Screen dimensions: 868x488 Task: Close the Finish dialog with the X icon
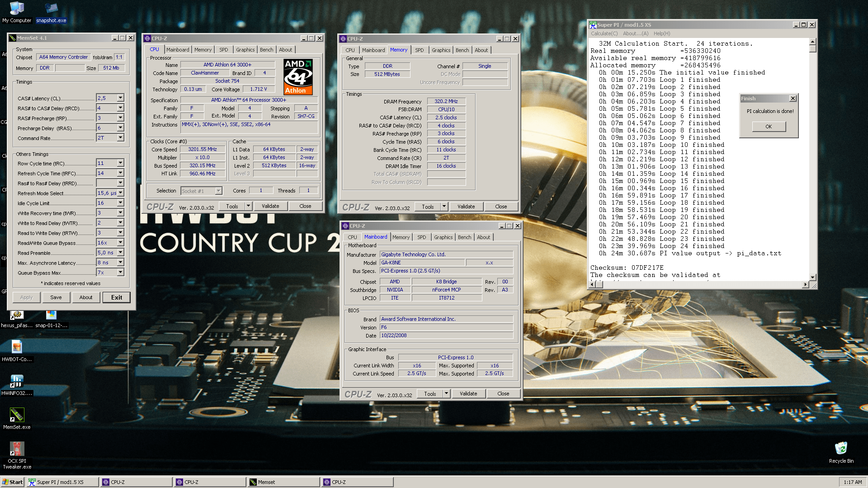coord(793,99)
